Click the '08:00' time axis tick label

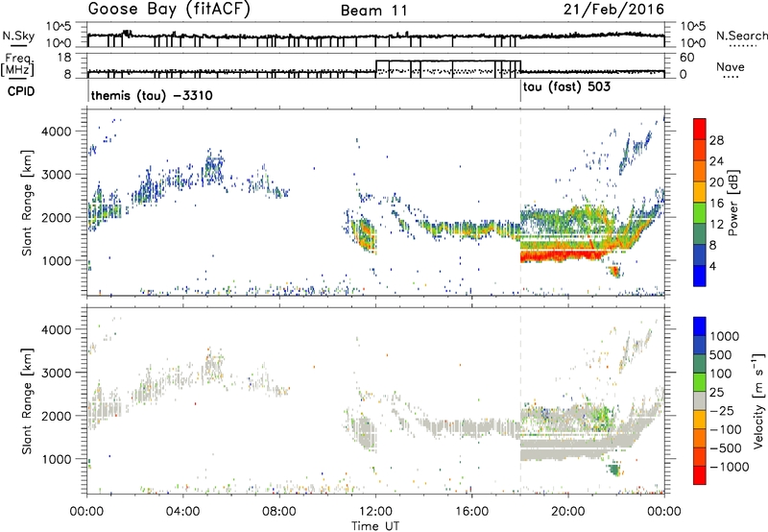279,512
